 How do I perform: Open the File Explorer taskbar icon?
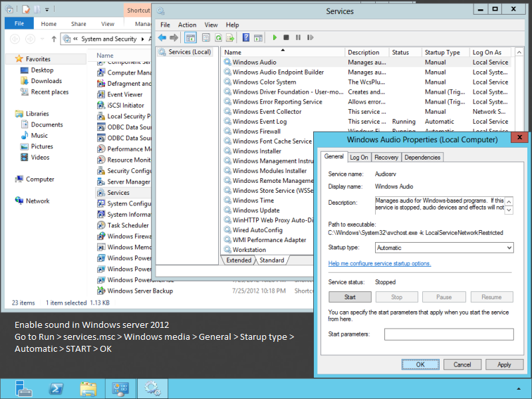88,388
